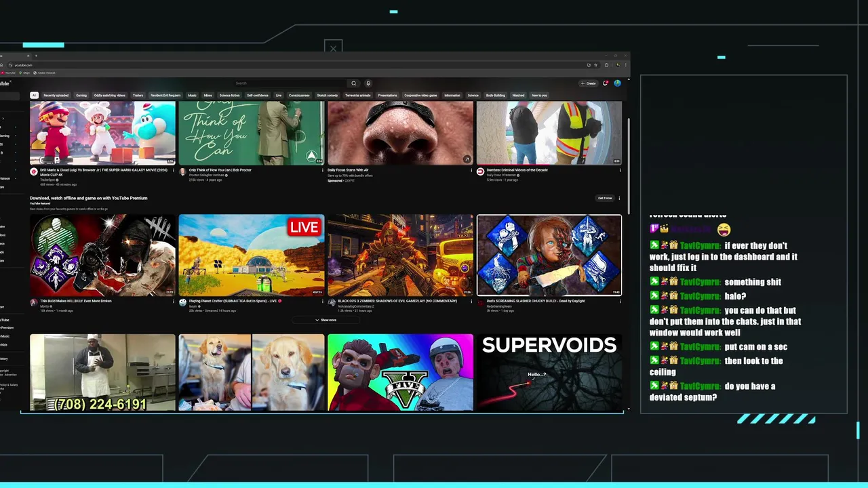Open Planet Crafter LIVE stream thumbnail
The width and height of the screenshot is (868, 488).
[x=252, y=256]
